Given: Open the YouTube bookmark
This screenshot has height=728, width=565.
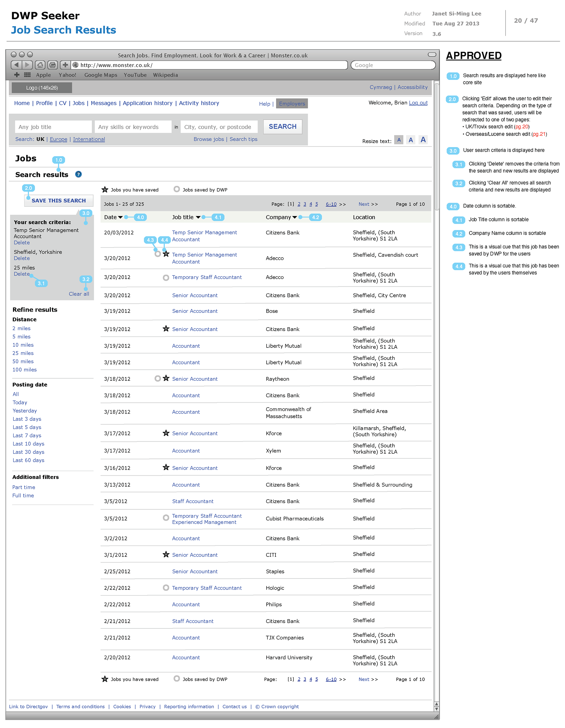Looking at the screenshot, I should pos(135,75).
